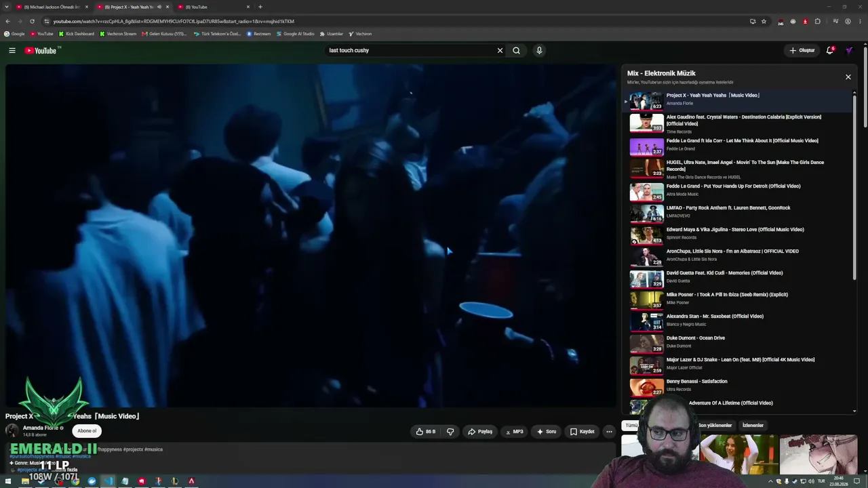Reload the current page

32,21
